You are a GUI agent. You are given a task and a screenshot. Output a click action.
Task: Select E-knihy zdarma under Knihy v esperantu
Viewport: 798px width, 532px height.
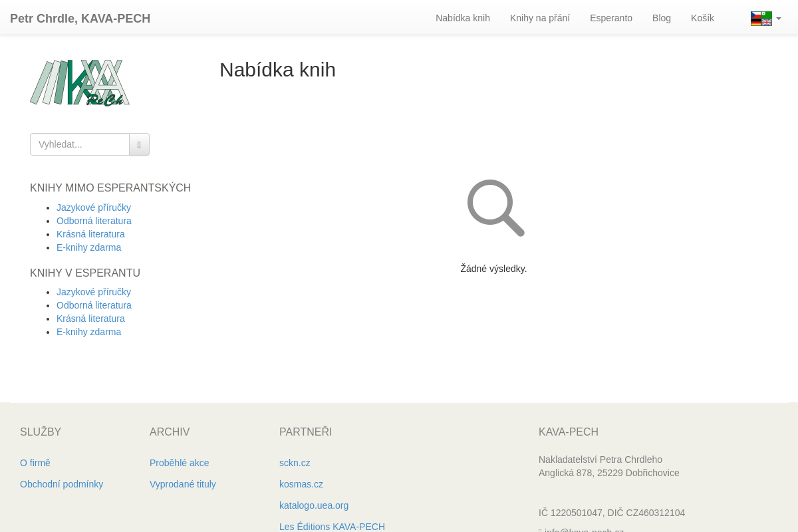(x=88, y=332)
